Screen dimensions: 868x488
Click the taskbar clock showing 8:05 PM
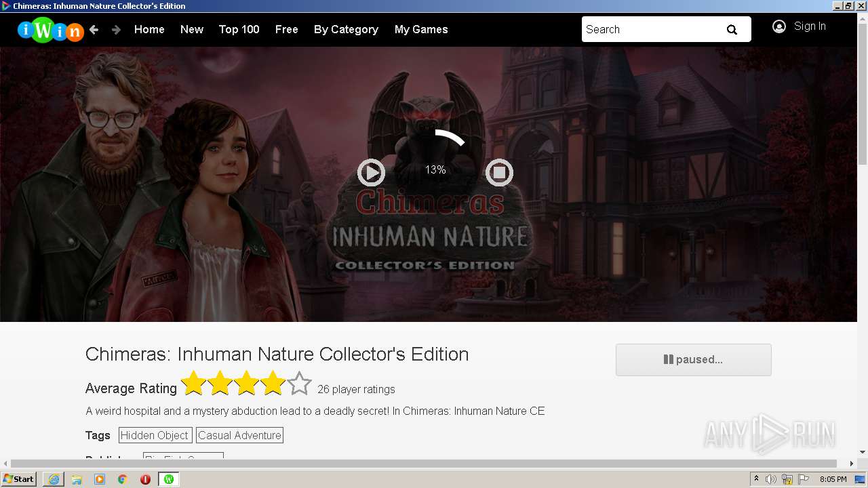(833, 479)
